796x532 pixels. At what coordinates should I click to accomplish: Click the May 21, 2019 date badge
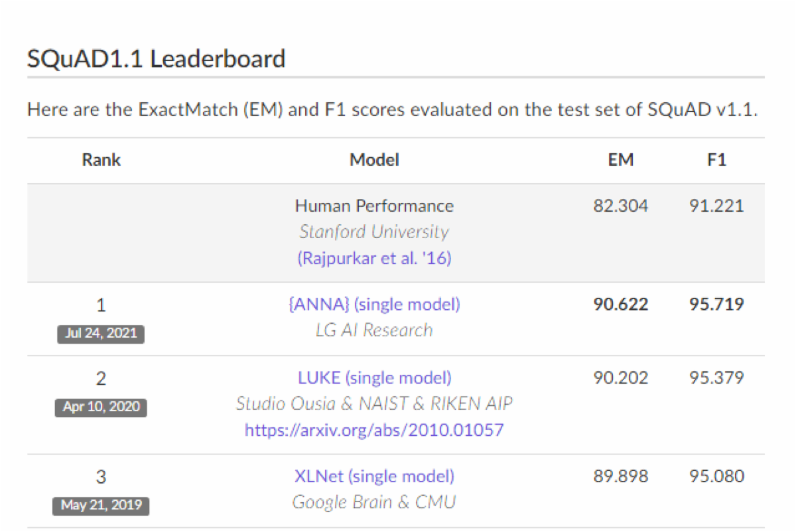101,505
